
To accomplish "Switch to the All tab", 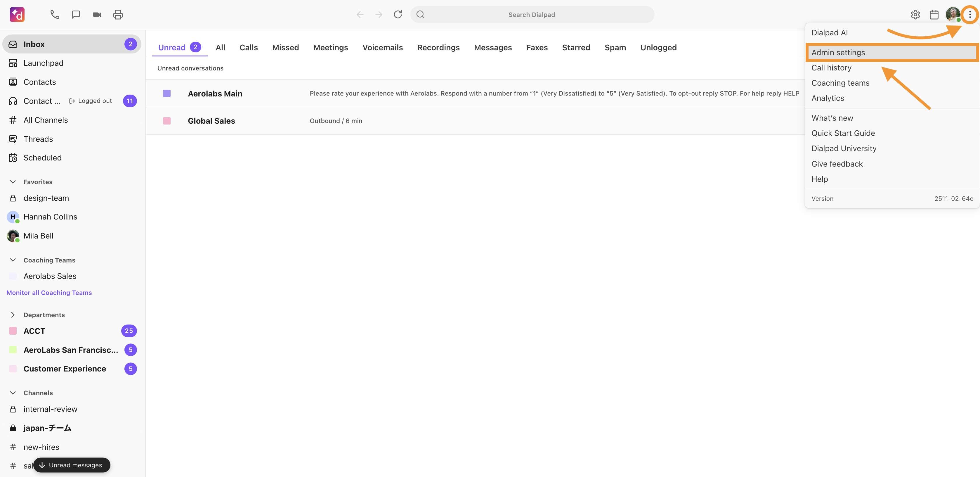I will 220,47.
